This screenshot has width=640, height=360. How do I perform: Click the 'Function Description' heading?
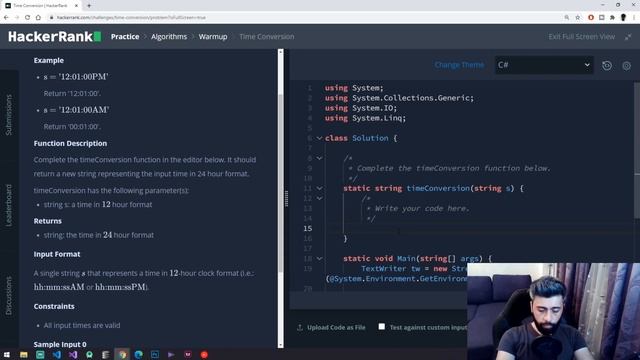point(70,143)
